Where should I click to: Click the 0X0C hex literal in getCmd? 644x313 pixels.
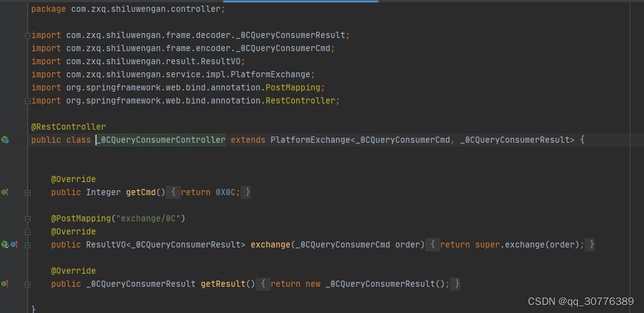[226, 192]
